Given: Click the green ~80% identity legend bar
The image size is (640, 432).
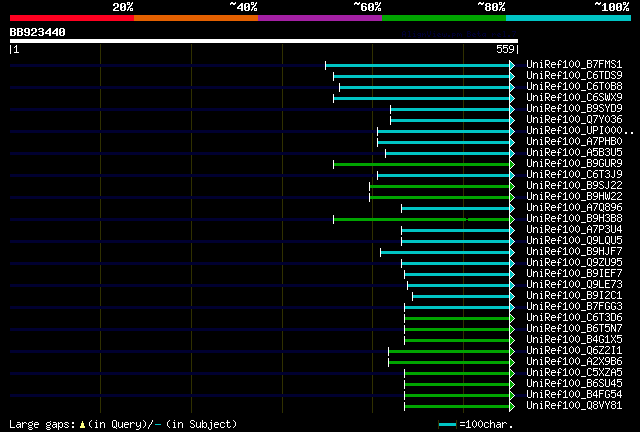Looking at the screenshot, I should coord(444,18).
